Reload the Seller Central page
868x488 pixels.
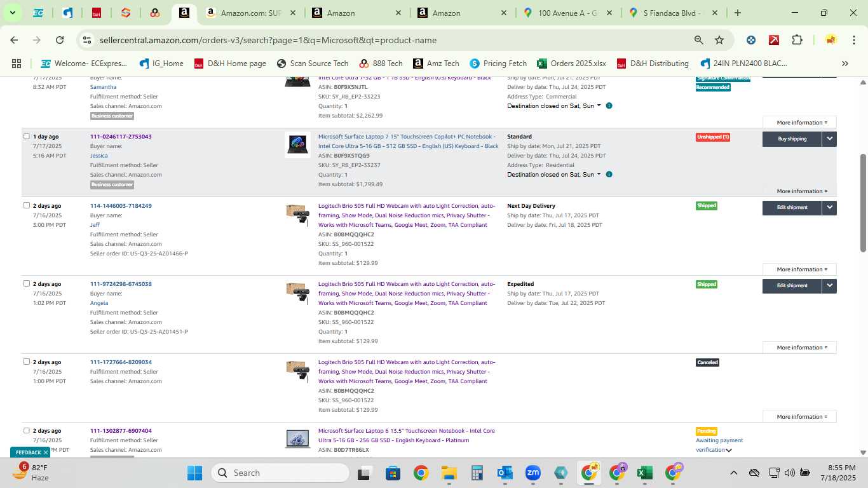click(60, 40)
